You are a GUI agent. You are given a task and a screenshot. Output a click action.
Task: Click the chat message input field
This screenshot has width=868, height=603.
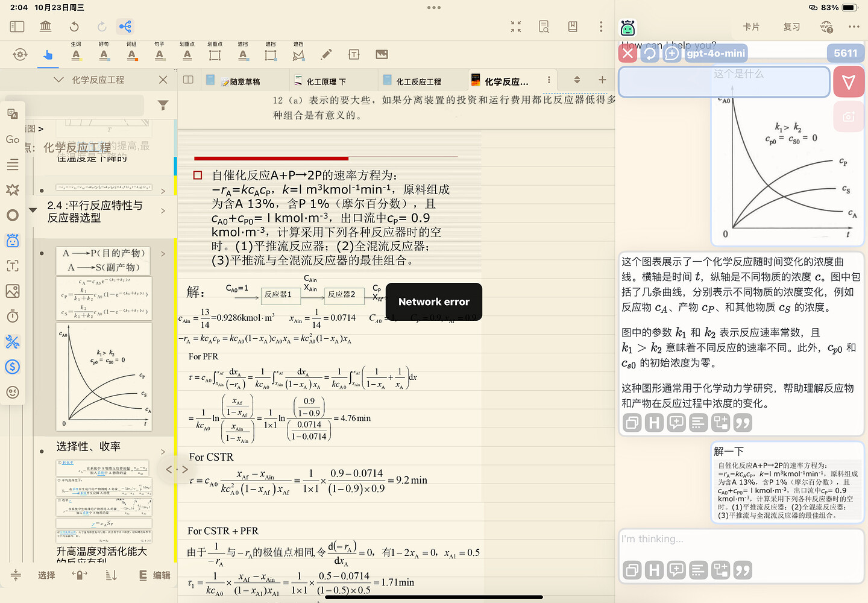tap(725, 82)
